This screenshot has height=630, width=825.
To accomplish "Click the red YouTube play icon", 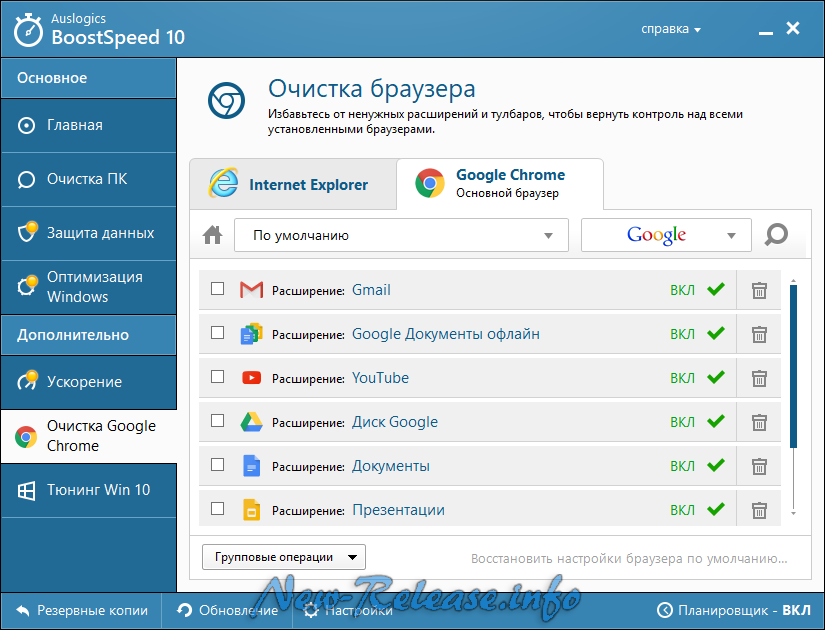I will 251,378.
